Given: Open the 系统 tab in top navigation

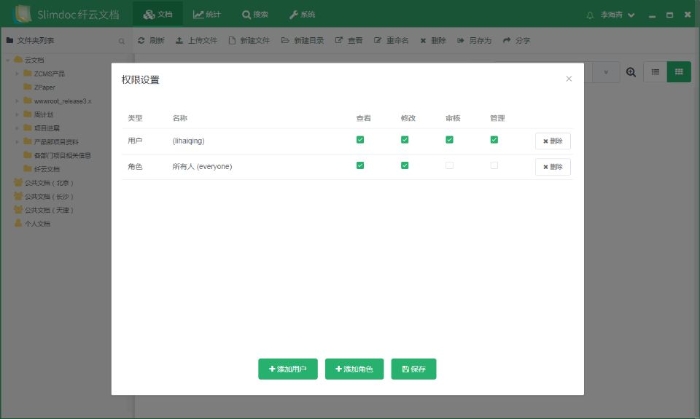Looking at the screenshot, I should (302, 15).
